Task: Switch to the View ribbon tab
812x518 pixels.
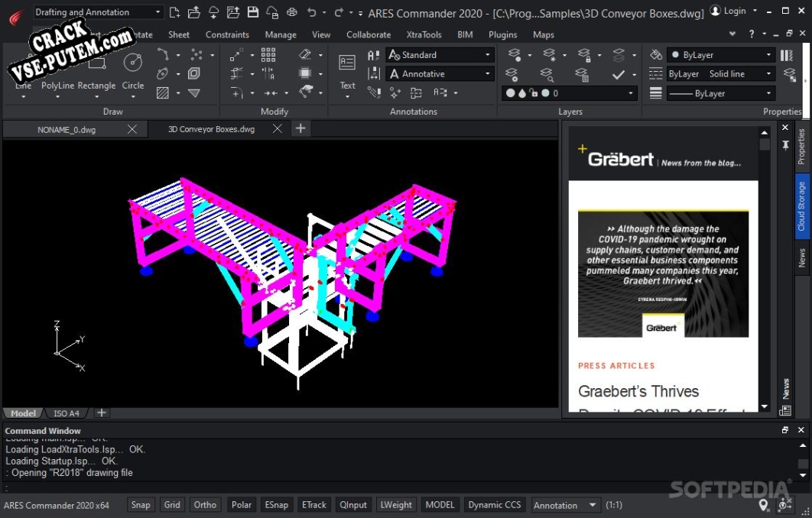Action: click(321, 34)
